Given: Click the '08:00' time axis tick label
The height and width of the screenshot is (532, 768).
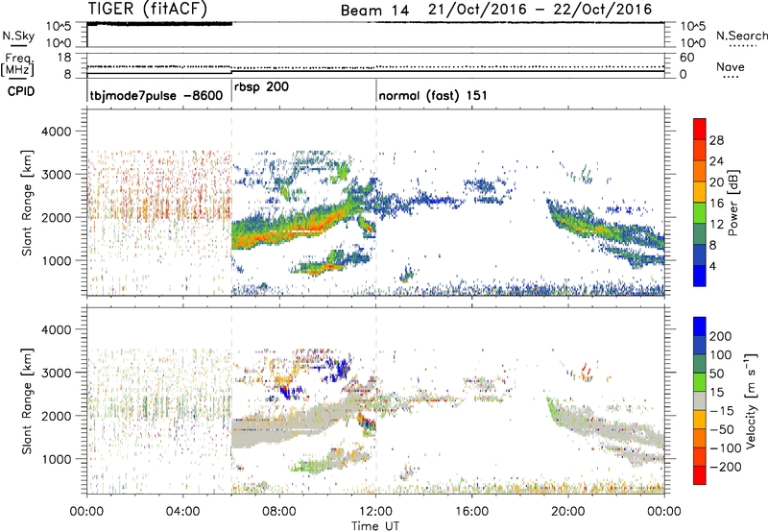Looking at the screenshot, I should pyautogui.click(x=279, y=512).
